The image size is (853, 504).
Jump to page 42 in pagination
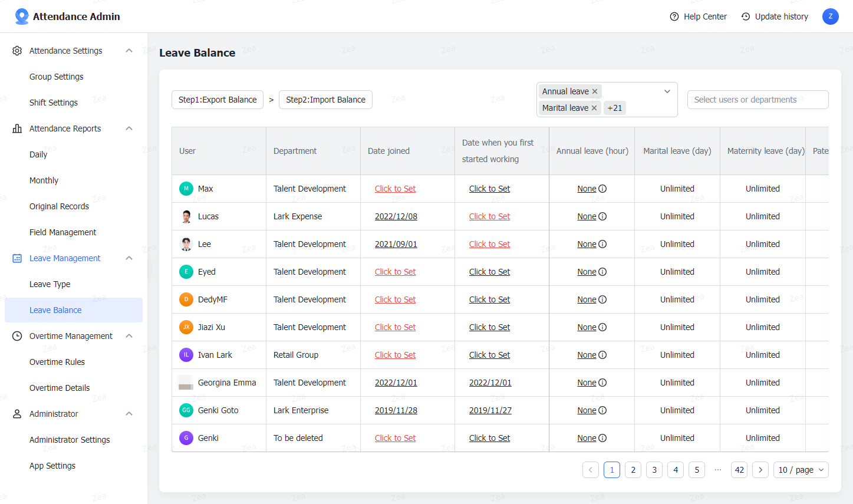739,470
